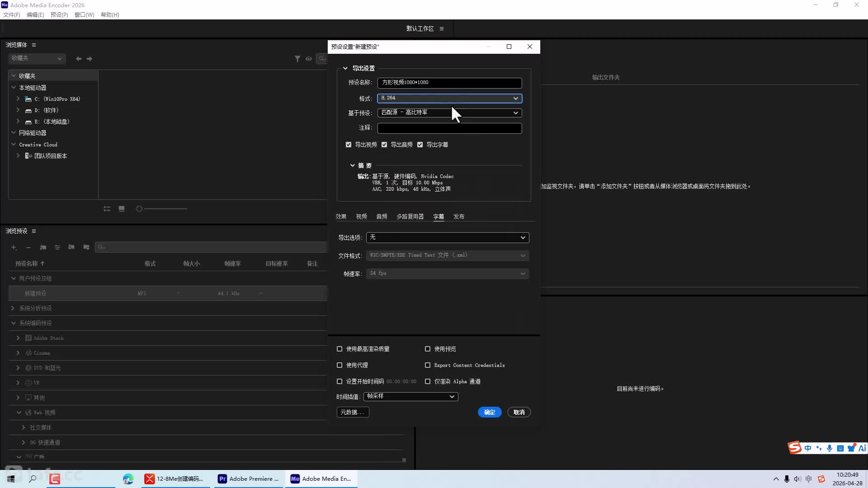Open the 文件(F) menu
This screenshot has width=868, height=488.
[12, 15]
